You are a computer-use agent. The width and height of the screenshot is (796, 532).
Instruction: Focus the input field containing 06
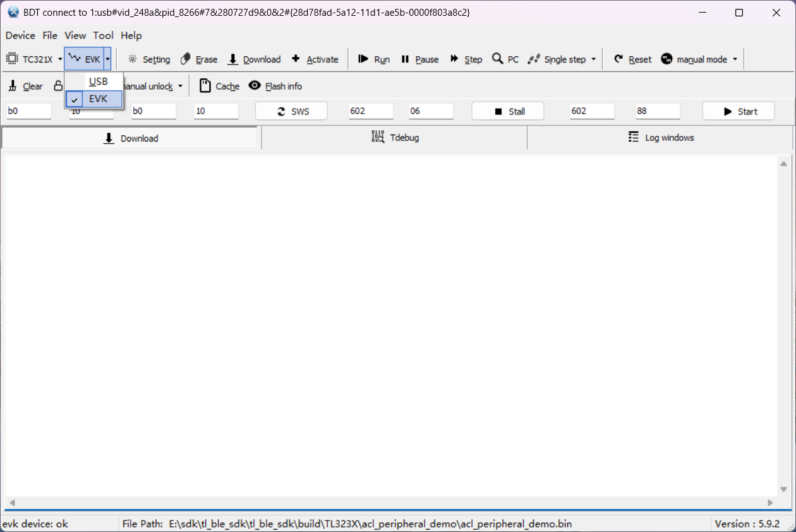431,111
